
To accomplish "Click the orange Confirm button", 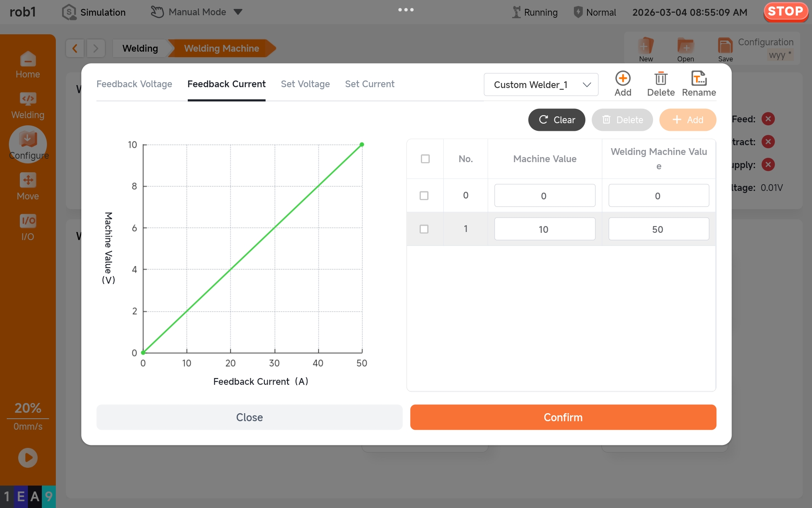I will click(x=563, y=417).
